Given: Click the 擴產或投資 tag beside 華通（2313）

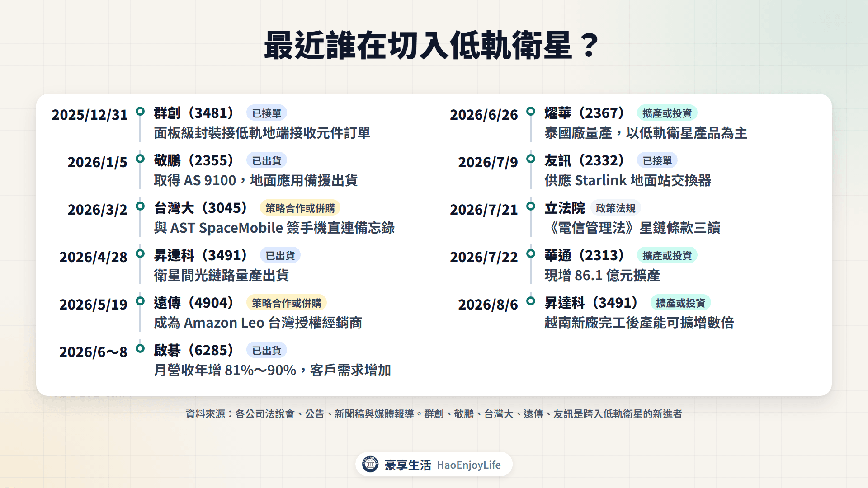Looking at the screenshot, I should [667, 255].
